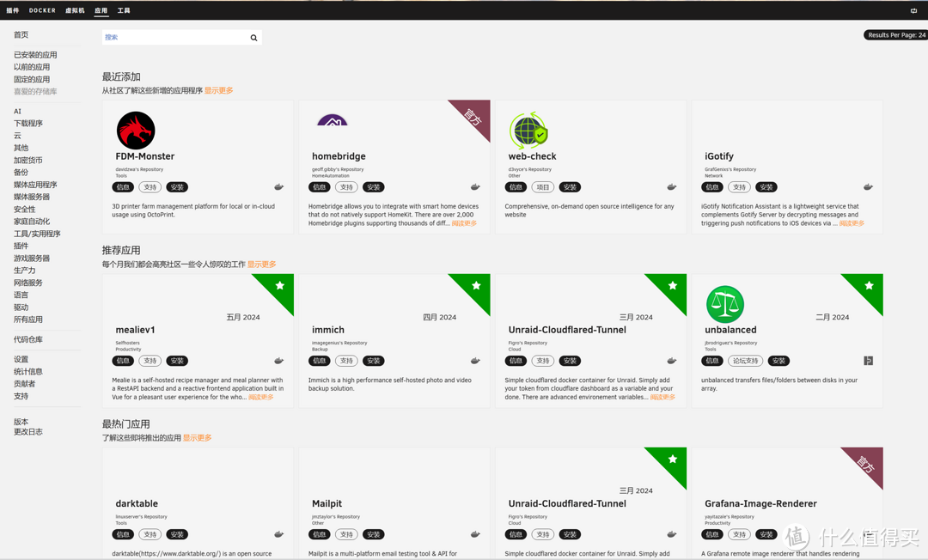
Task: Click 支持 button on Grafana-Image-Renderer card
Action: click(739, 534)
